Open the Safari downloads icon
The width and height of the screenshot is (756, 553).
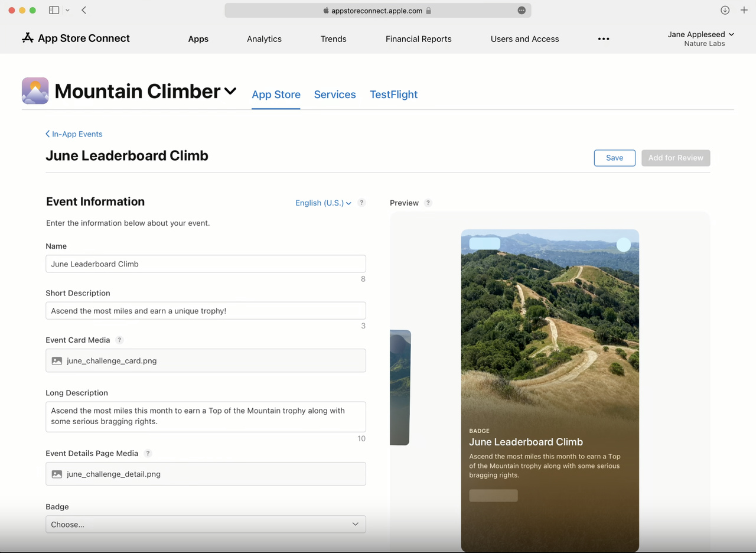pos(725,10)
